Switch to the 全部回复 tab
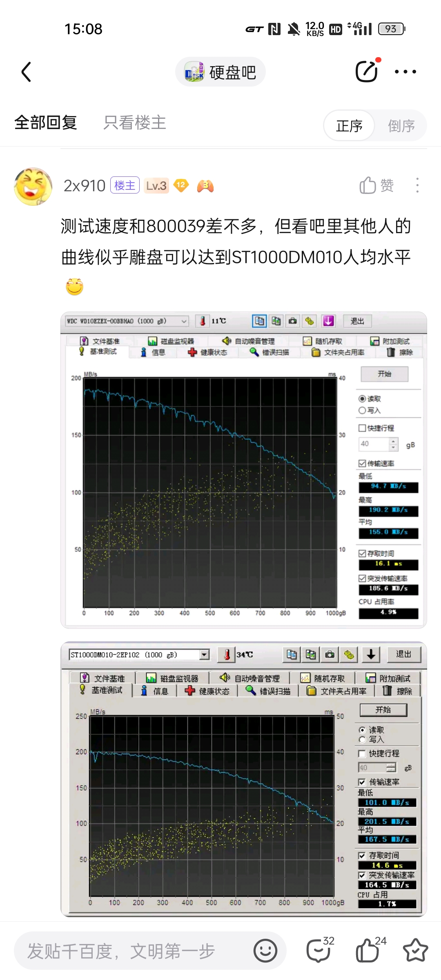The height and width of the screenshot is (980, 441). click(x=46, y=122)
